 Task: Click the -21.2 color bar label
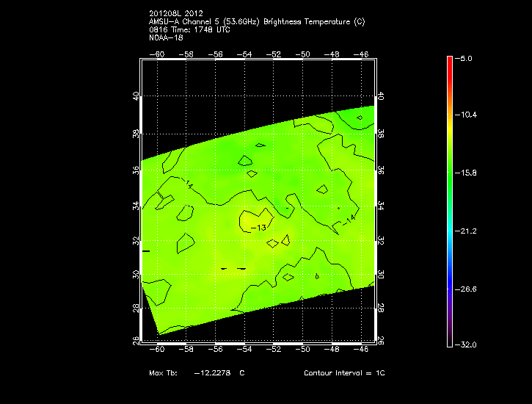click(468, 231)
